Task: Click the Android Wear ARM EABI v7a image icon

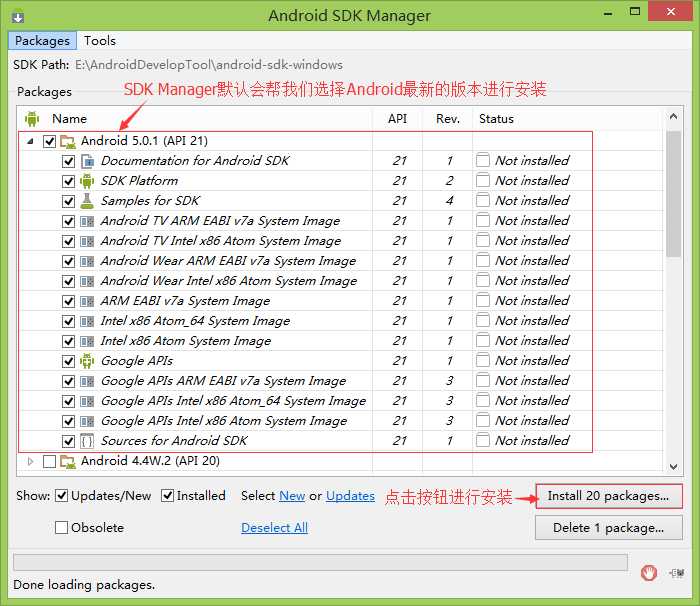Action: [x=88, y=261]
